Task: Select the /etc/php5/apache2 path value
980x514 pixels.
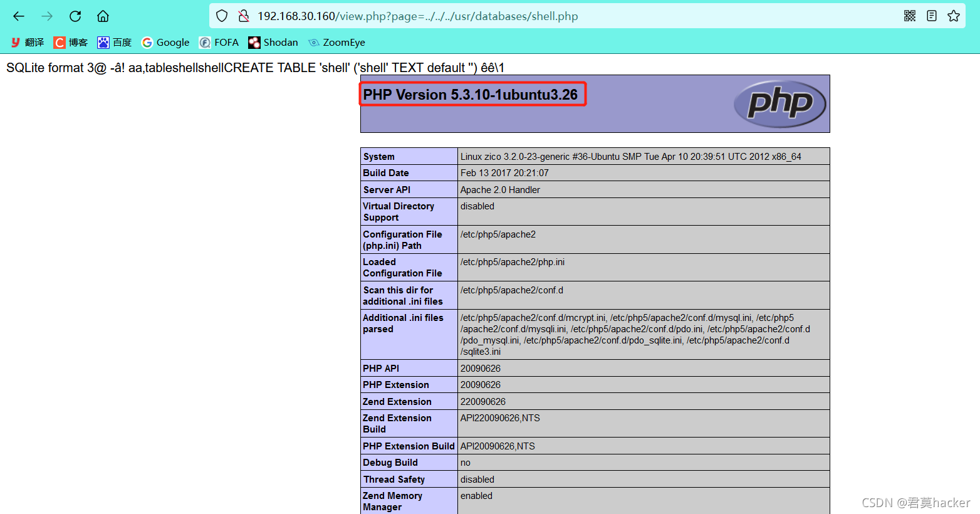Action: 498,234
